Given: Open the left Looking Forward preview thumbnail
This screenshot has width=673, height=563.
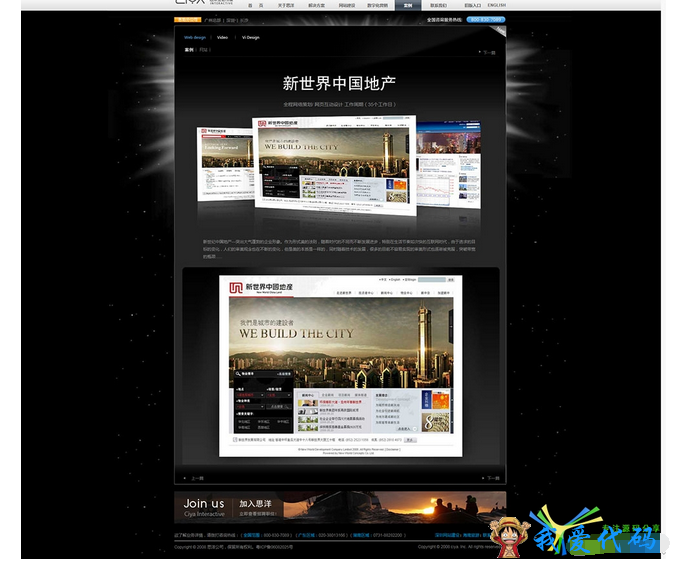Looking at the screenshot, I should coord(226,163).
